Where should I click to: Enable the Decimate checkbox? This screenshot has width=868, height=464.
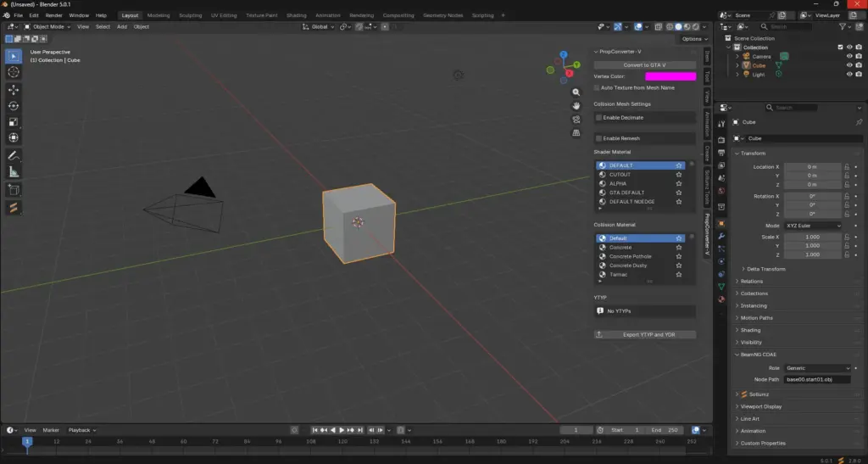coord(599,117)
